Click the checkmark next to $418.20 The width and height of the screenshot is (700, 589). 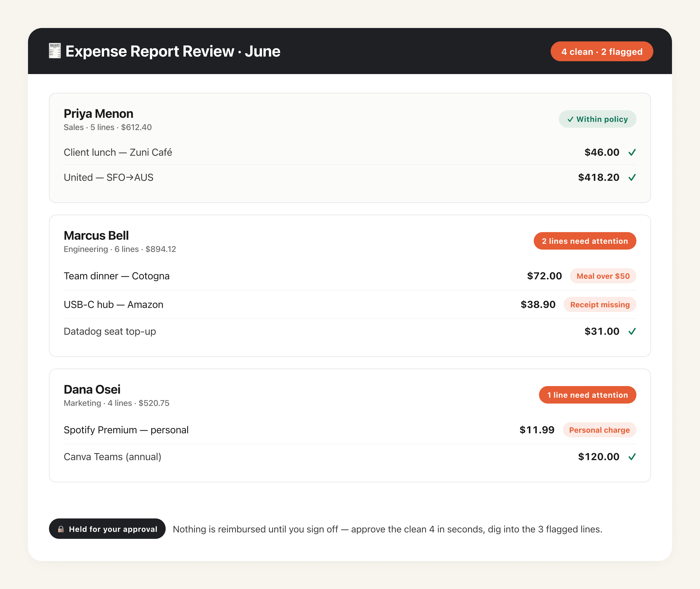[x=632, y=177]
